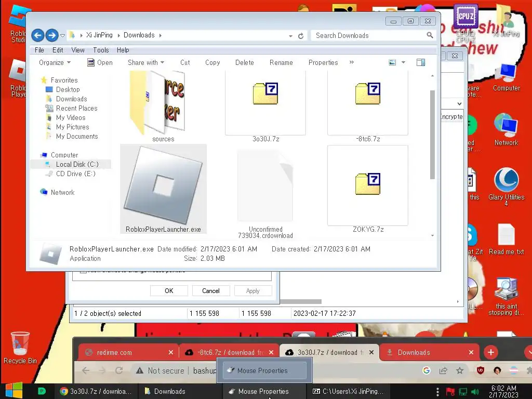Click Cut in Explorer toolbar
532x399 pixels.
(x=185, y=62)
